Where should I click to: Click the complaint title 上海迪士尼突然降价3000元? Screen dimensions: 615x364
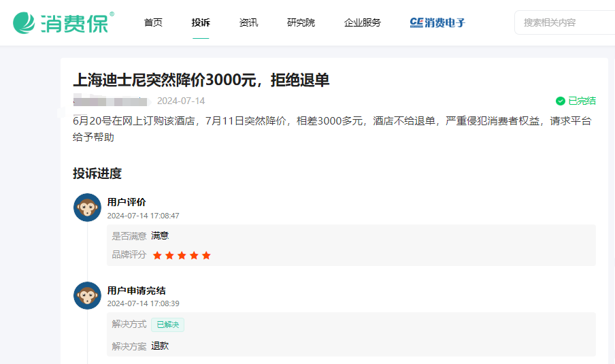coord(201,80)
